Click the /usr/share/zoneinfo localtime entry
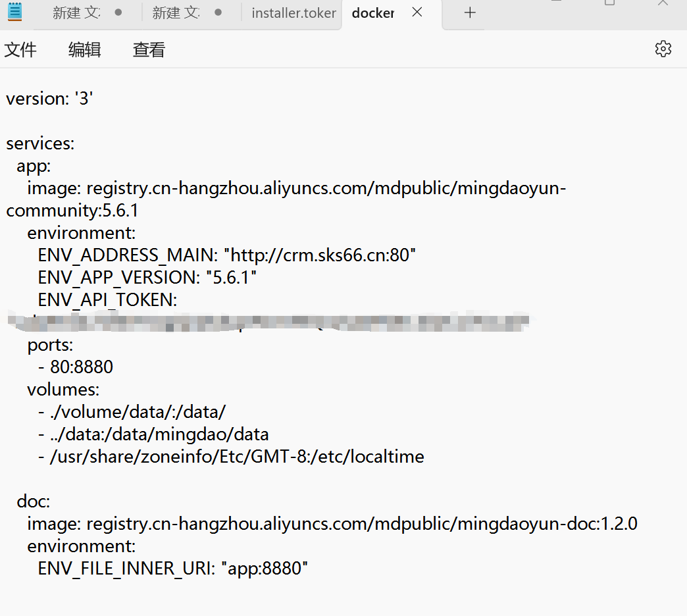The image size is (687, 616). pos(231,457)
